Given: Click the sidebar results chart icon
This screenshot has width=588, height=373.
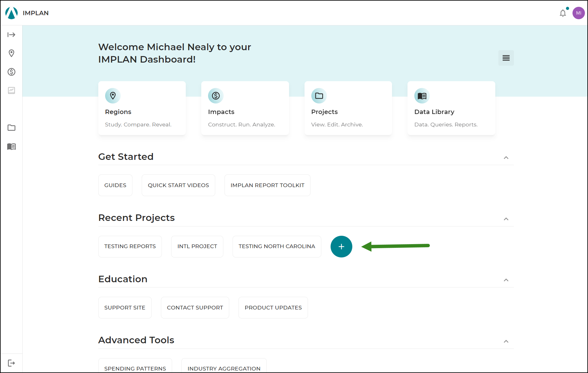Looking at the screenshot, I should 11,90.
